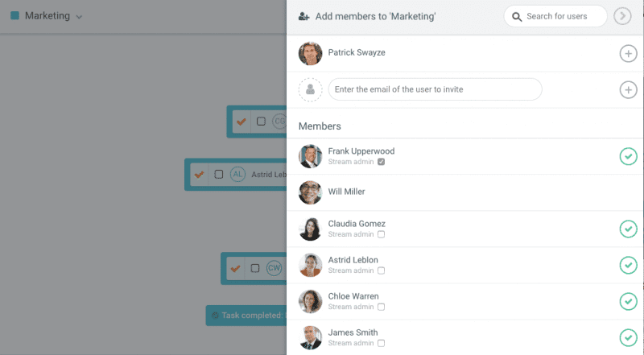This screenshot has height=355, width=644.
Task: Click the plus icon beside the email invite field
Action: 628,89
